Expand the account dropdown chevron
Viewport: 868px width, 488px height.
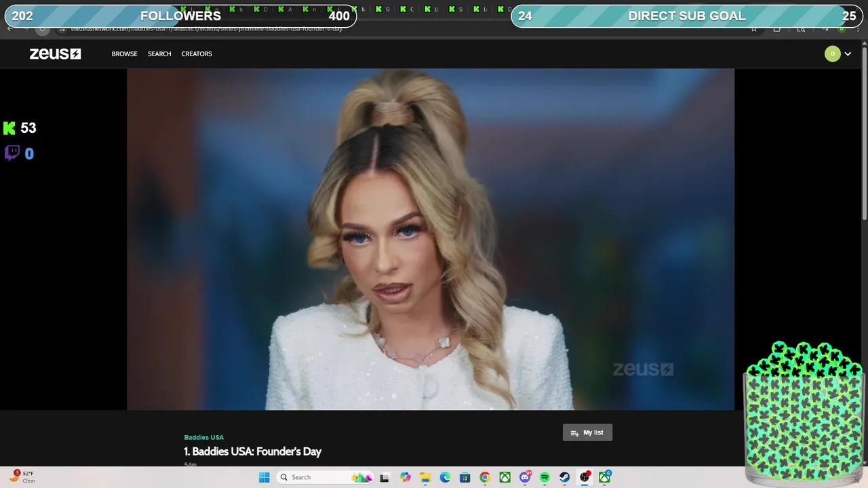tap(848, 54)
